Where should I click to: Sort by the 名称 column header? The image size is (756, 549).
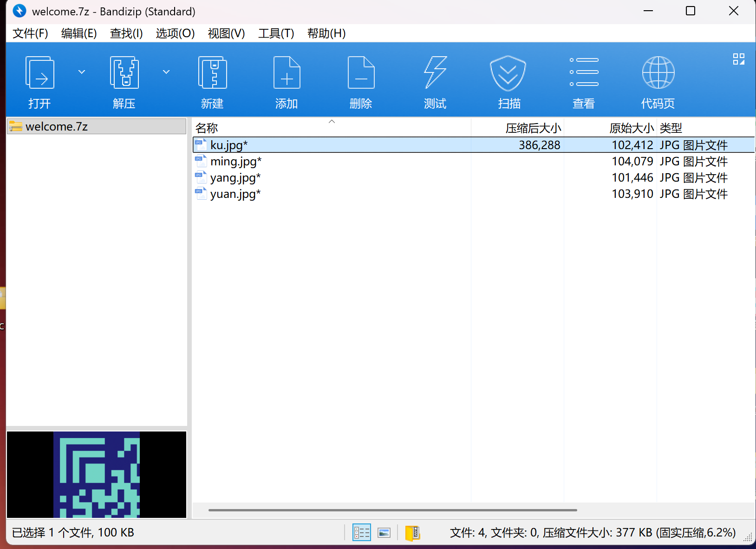coord(332,128)
